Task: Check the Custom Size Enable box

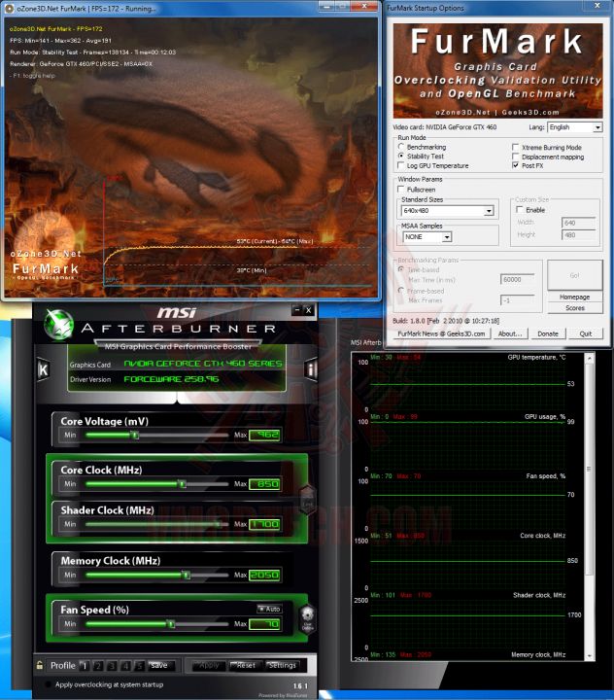Action: coord(520,210)
